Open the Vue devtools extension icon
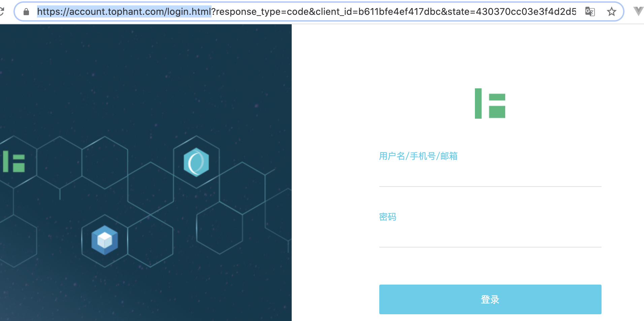This screenshot has width=644, height=321. pos(638,11)
